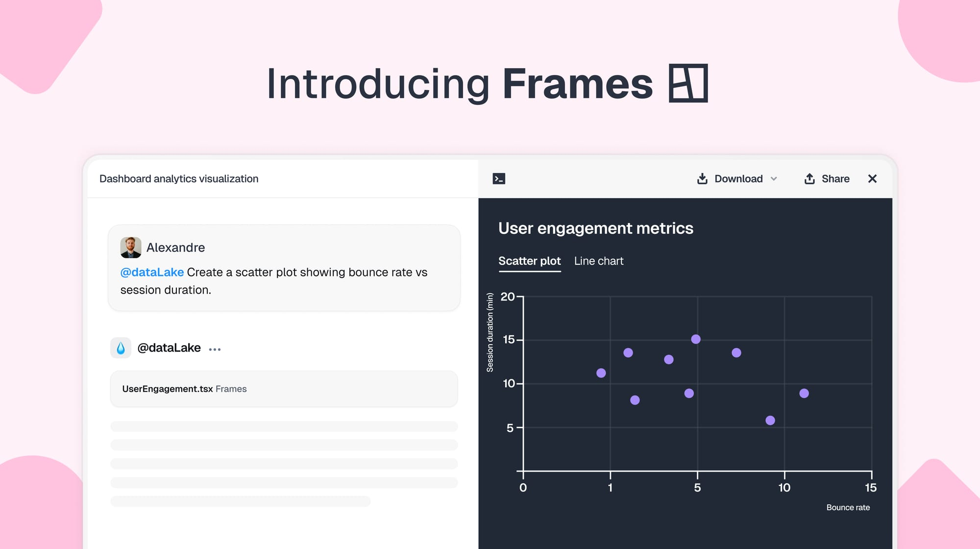Viewport: 980px width, 549px height.
Task: Select the highest scatter point near 15 minutes
Action: click(695, 338)
